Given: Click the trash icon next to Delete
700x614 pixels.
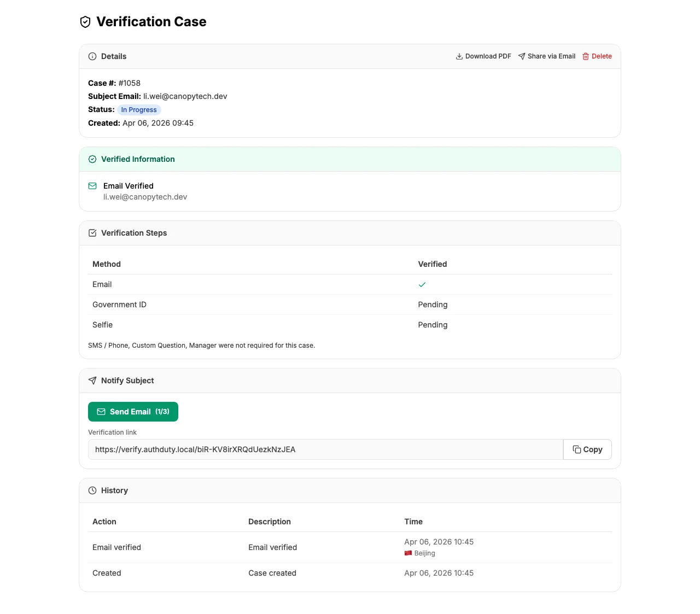Looking at the screenshot, I should [585, 56].
